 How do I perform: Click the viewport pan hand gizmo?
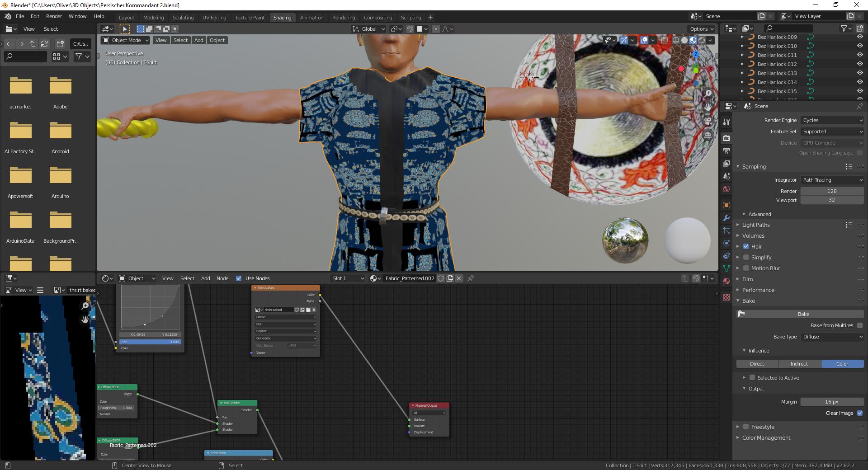[708, 107]
